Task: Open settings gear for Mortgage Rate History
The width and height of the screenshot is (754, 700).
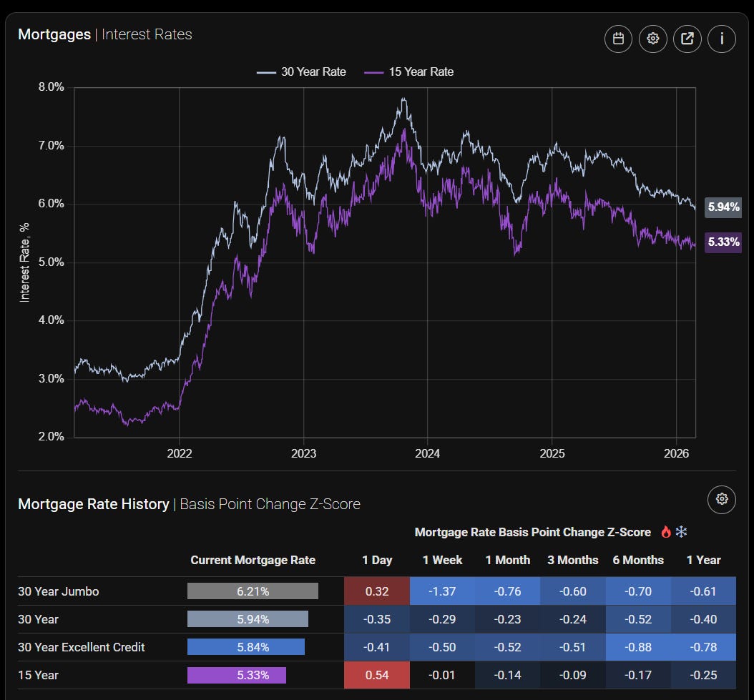Action: 721,500
